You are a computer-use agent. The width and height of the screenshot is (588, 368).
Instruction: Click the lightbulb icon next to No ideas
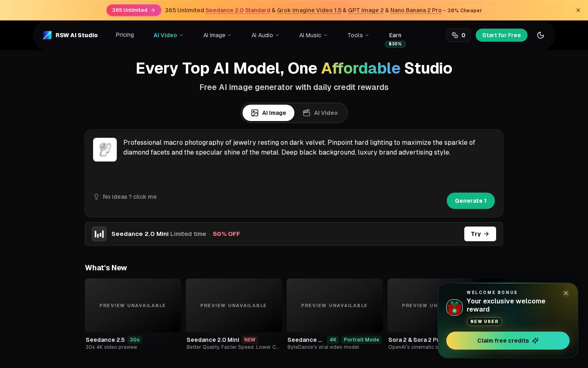coord(96,197)
